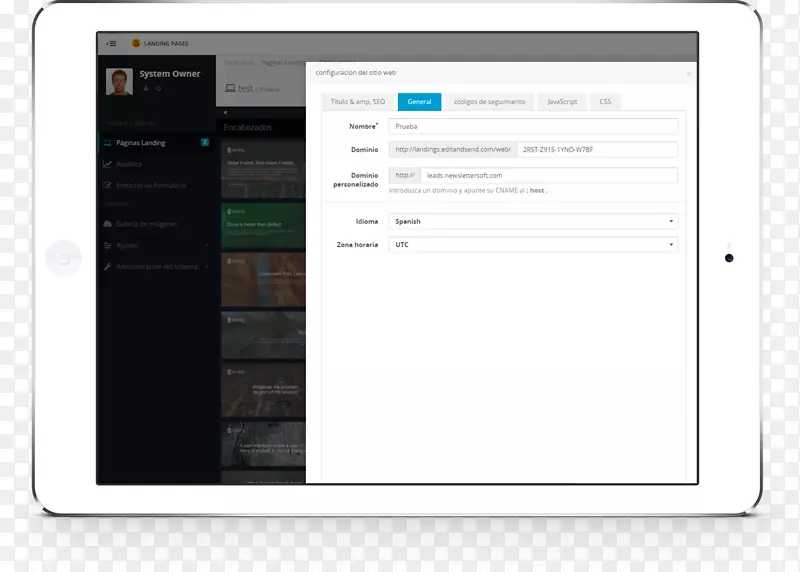This screenshot has height=572, width=800.
Task: Click the Nombre field containing Prueba
Action: 533,127
